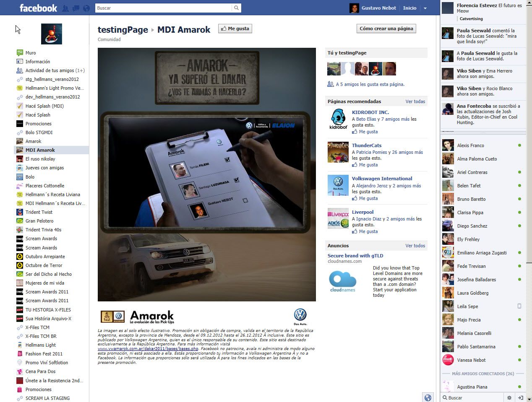Hide chat sidebar icon
Viewport: 532px width, 402px height.
pos(520,398)
